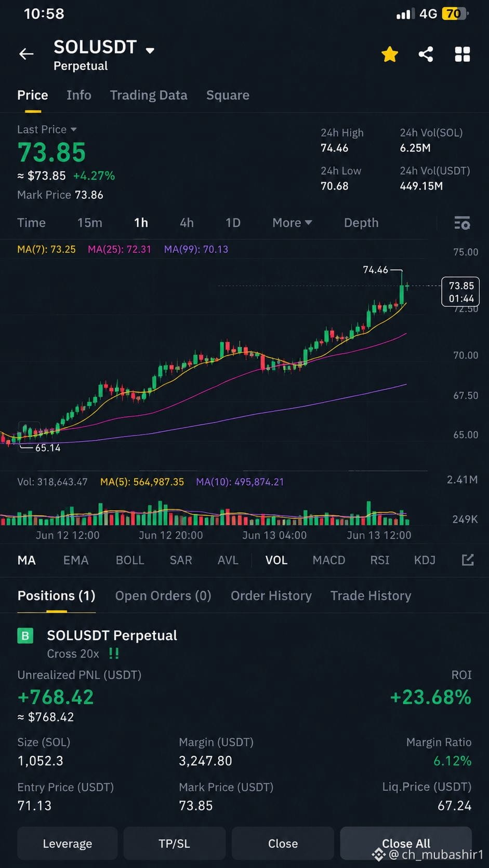Viewport: 489px width, 868px height.
Task: Tap the Leverage button
Action: (x=68, y=844)
